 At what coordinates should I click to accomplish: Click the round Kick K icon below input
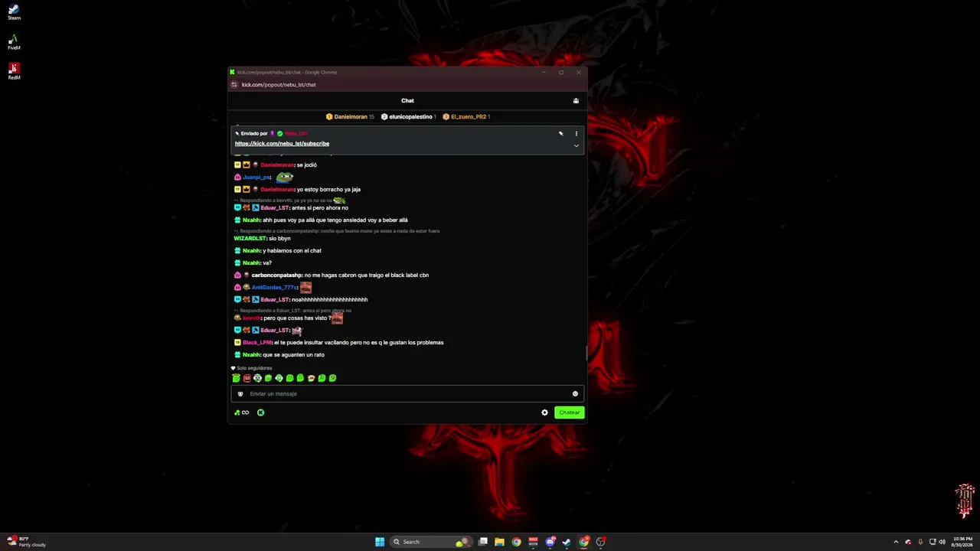(x=260, y=412)
